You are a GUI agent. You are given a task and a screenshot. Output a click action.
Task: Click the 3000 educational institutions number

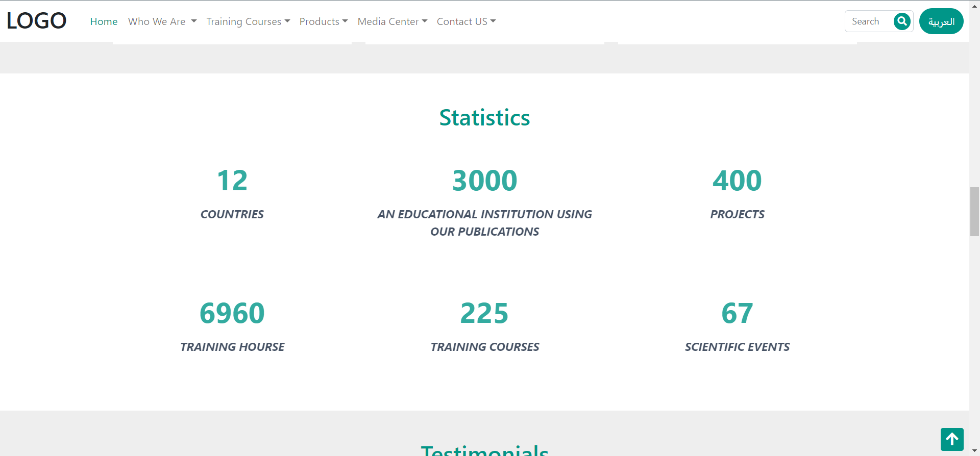[x=484, y=181]
